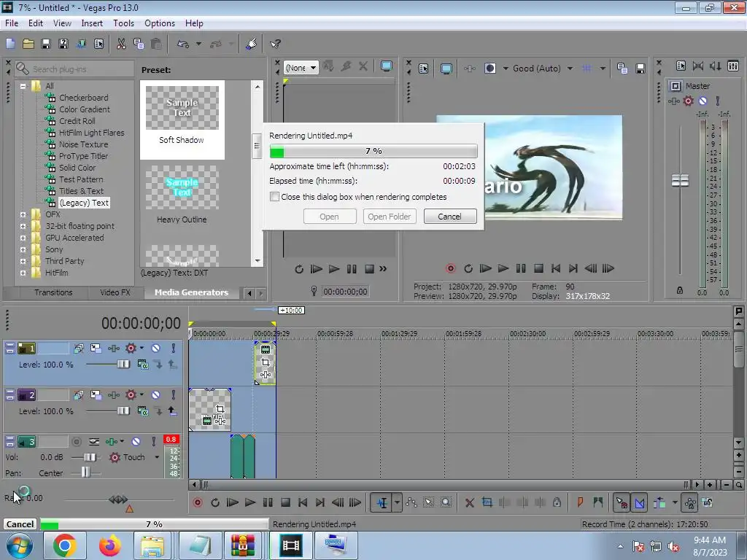The height and width of the screenshot is (560, 747).
Task: Toggle Solo on video track 1
Action: (174, 348)
